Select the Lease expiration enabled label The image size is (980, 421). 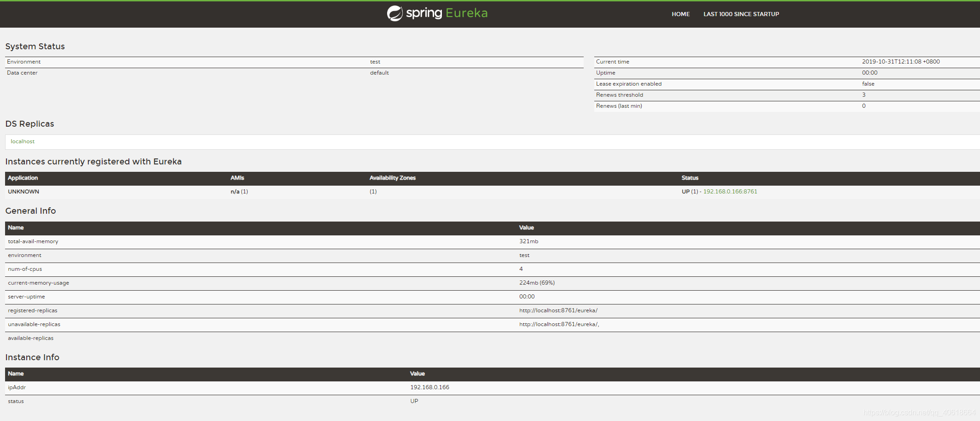(x=629, y=84)
